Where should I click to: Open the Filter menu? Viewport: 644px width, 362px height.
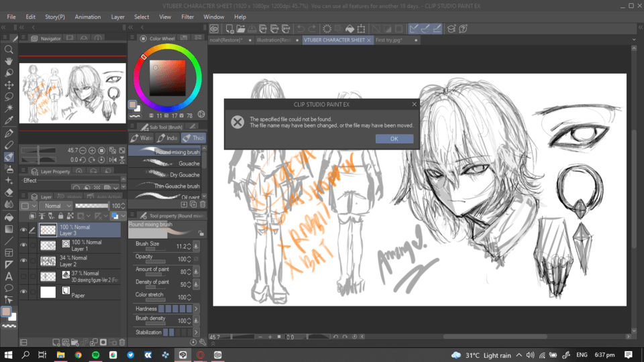click(188, 17)
